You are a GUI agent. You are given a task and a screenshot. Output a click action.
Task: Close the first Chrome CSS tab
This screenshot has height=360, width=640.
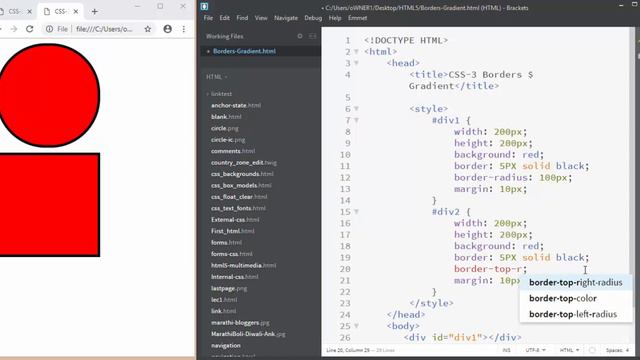29,11
